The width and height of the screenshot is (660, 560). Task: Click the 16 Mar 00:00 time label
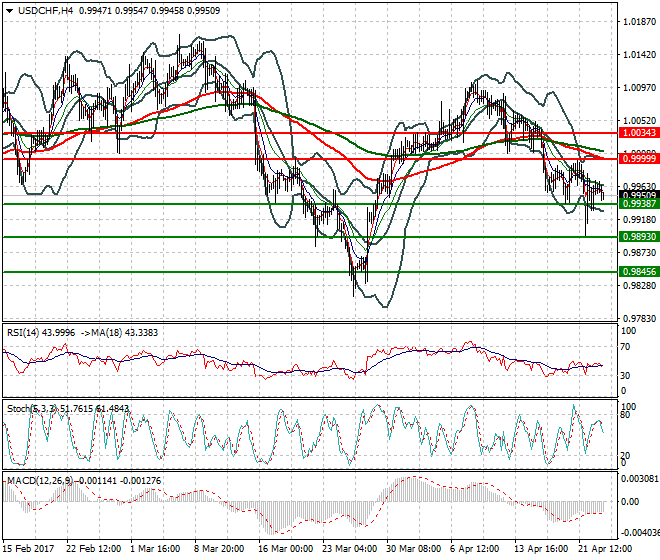click(285, 549)
